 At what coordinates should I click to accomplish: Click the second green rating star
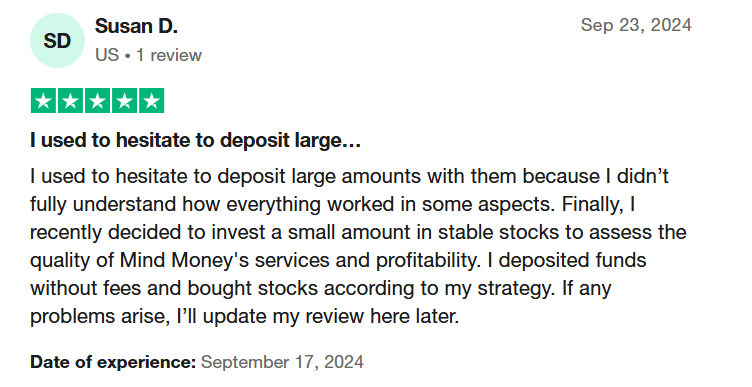tap(70, 101)
